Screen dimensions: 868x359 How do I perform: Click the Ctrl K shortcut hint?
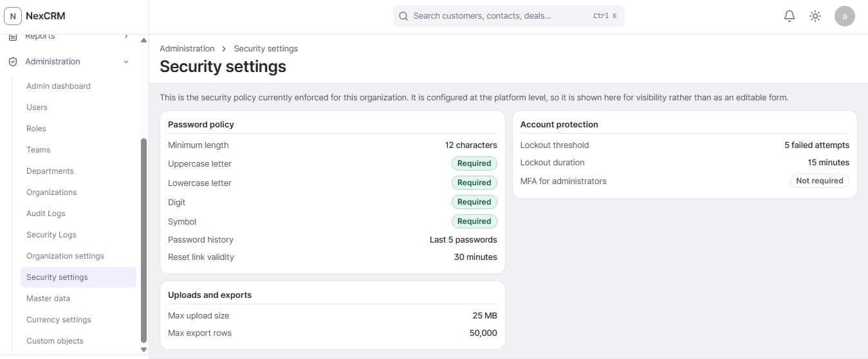pos(605,16)
